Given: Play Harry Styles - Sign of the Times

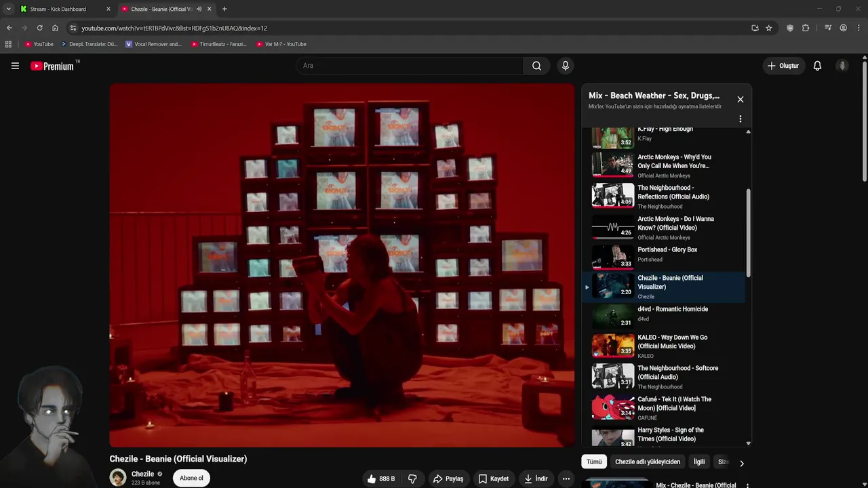Looking at the screenshot, I should tap(664, 436).
